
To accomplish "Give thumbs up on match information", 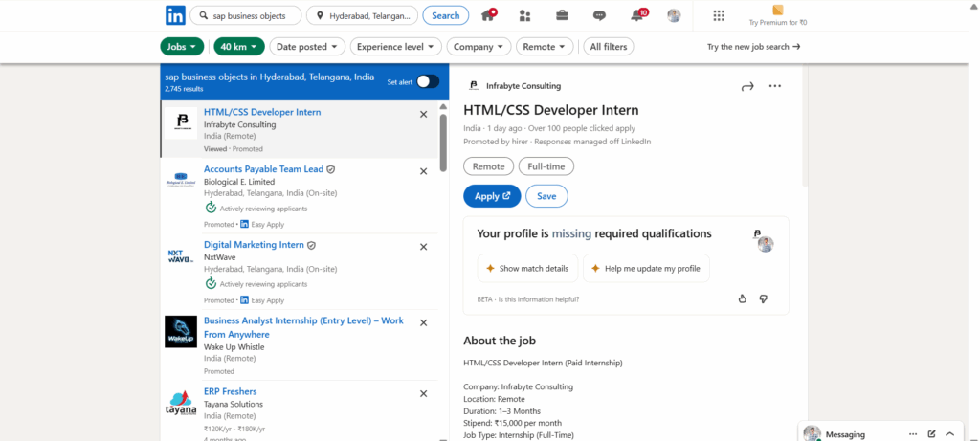I will tap(743, 298).
